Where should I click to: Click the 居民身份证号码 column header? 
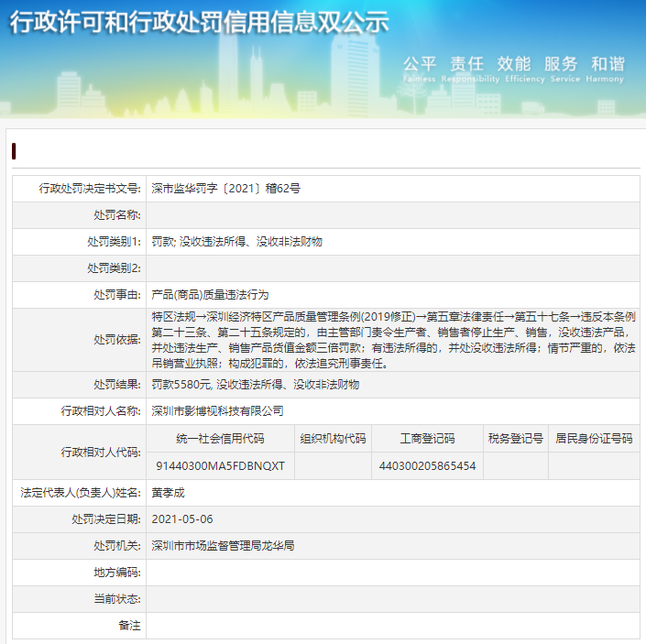click(x=594, y=439)
